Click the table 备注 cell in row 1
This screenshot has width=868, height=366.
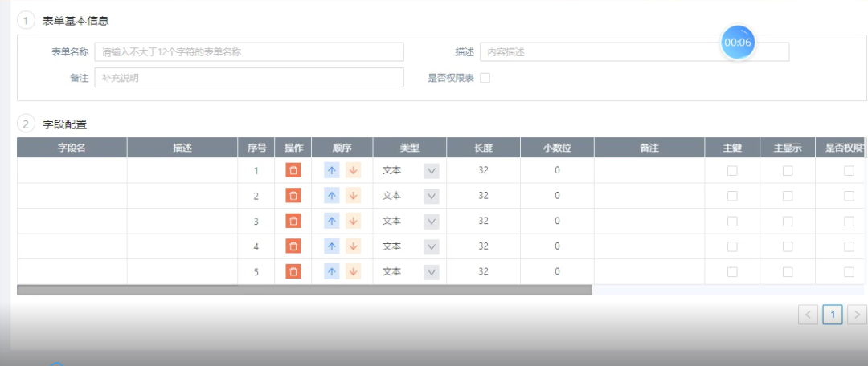(x=649, y=170)
